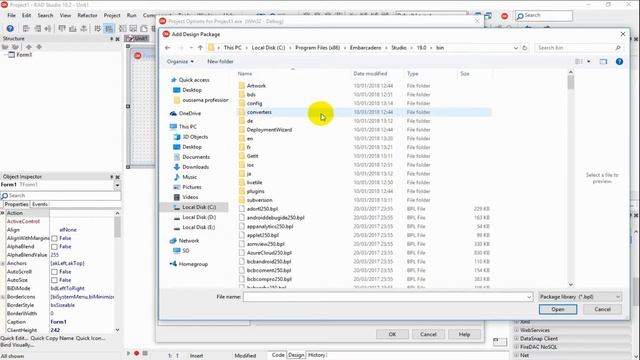Select Documents in navigation pane
This screenshot has height=360, width=640.
tap(196, 157)
